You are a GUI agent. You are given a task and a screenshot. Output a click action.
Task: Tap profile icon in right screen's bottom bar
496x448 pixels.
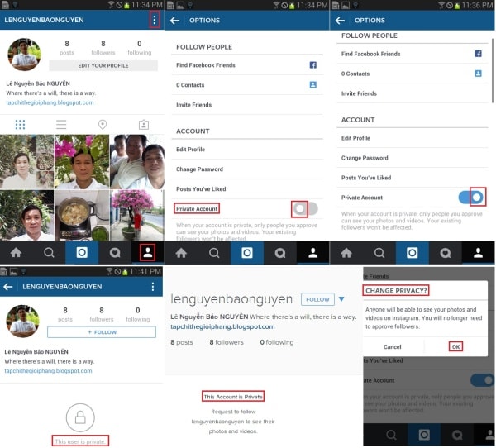479,253
